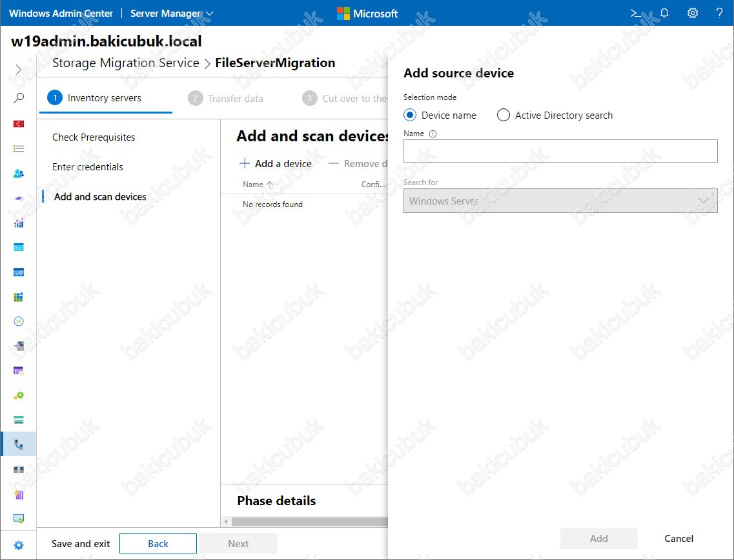Viewport: 734px width, 560px height.
Task: Expand the tools sidebar with the chevron
Action: tap(19, 70)
